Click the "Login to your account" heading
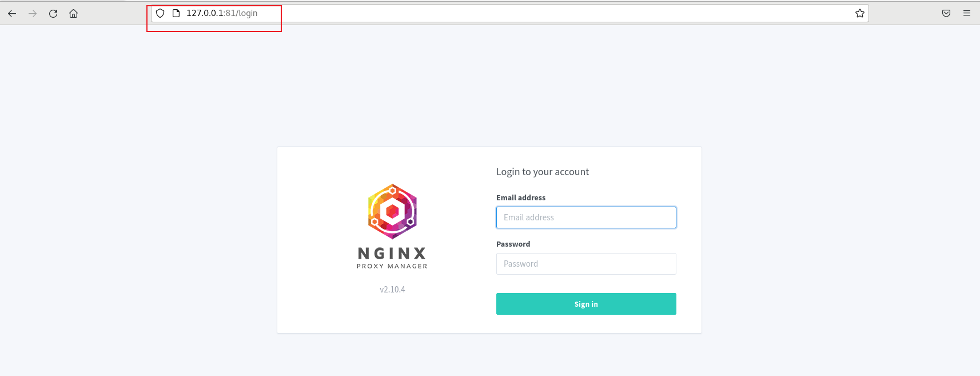This screenshot has width=980, height=376. click(543, 172)
